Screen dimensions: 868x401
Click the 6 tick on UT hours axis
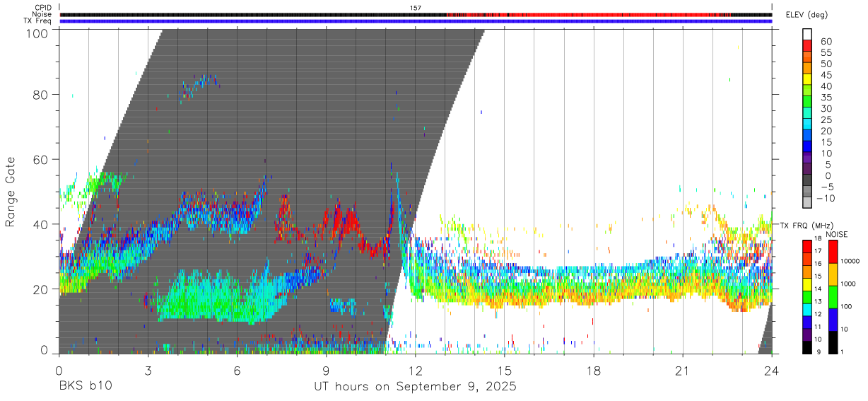[x=237, y=371]
